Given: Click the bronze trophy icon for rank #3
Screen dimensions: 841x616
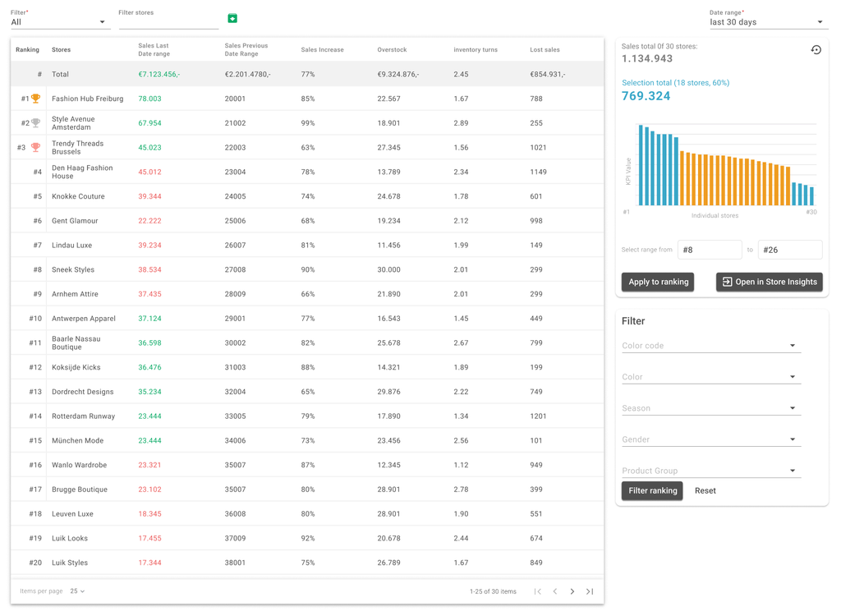Looking at the screenshot, I should click(x=36, y=147).
